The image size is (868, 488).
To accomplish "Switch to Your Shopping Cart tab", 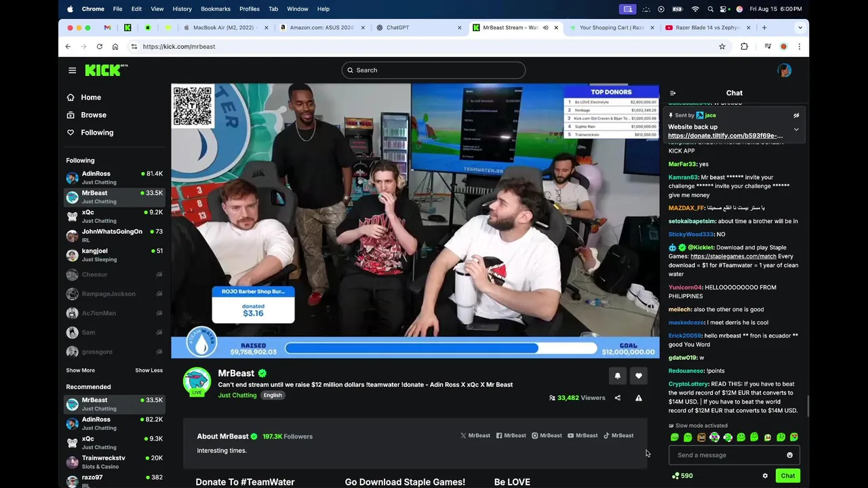I will click(612, 28).
